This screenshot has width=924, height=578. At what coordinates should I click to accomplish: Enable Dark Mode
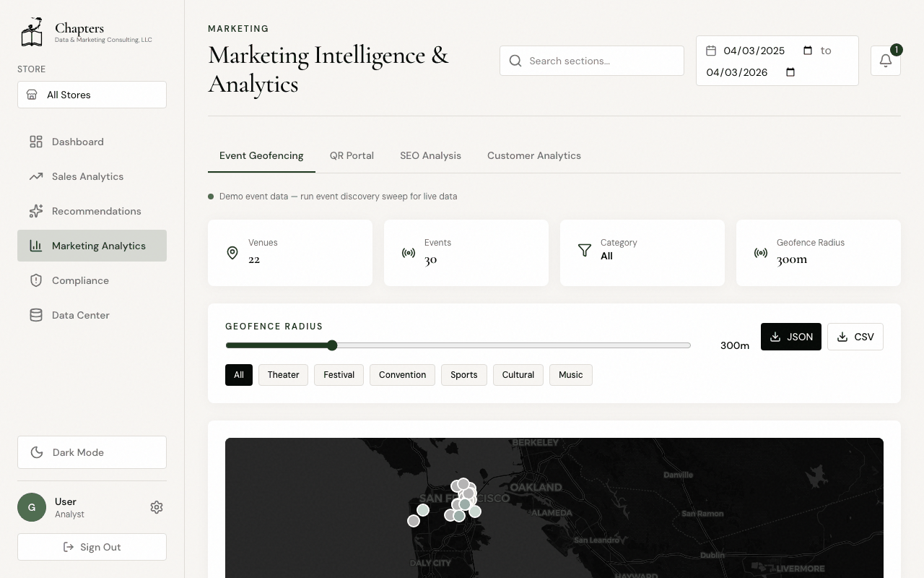92,452
